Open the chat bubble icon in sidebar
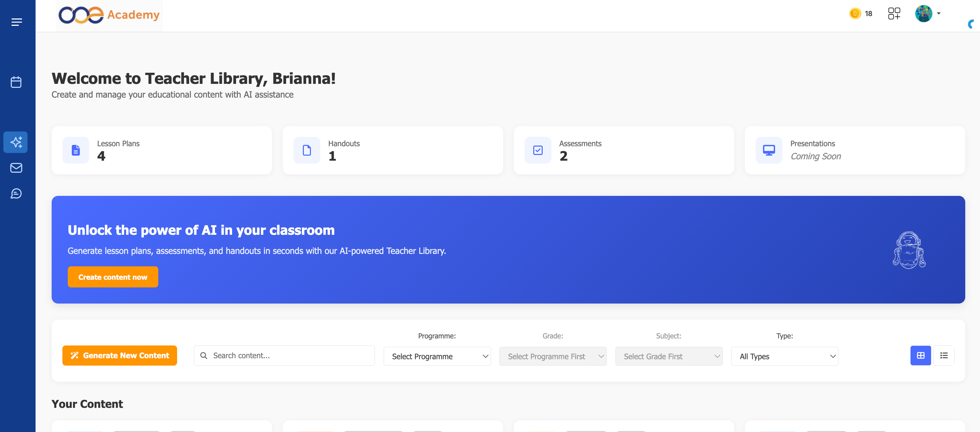 coord(16,193)
